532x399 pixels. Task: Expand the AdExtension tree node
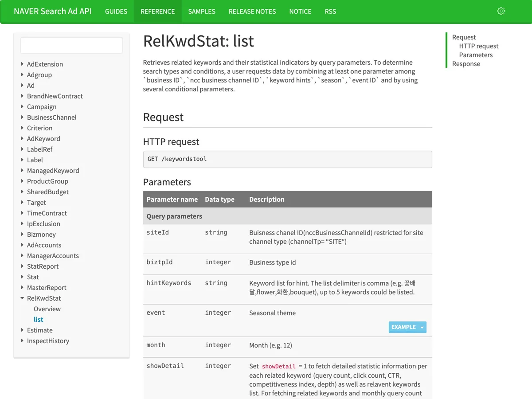tap(22, 64)
